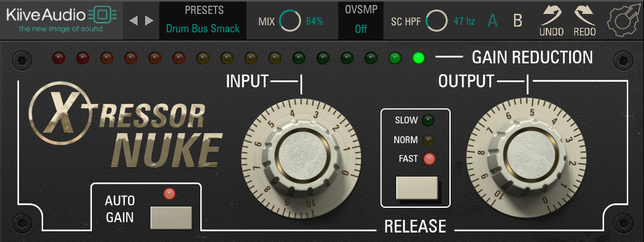Image resolution: width=644 pixels, height=242 pixels.
Task: Click the Auto Gain red LED
Action: (x=169, y=194)
